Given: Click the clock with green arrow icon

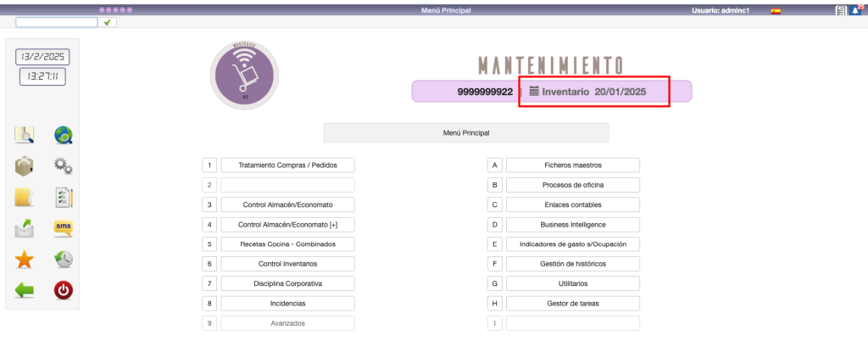Looking at the screenshot, I should click(x=64, y=260).
